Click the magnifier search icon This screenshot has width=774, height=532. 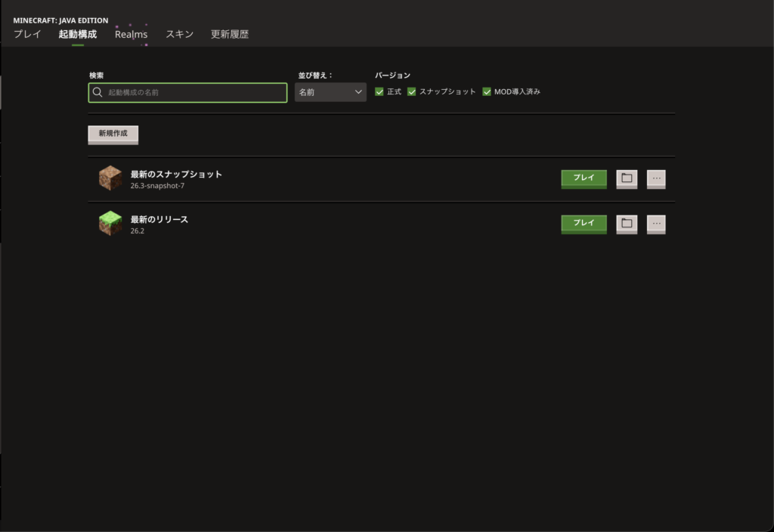pos(98,92)
